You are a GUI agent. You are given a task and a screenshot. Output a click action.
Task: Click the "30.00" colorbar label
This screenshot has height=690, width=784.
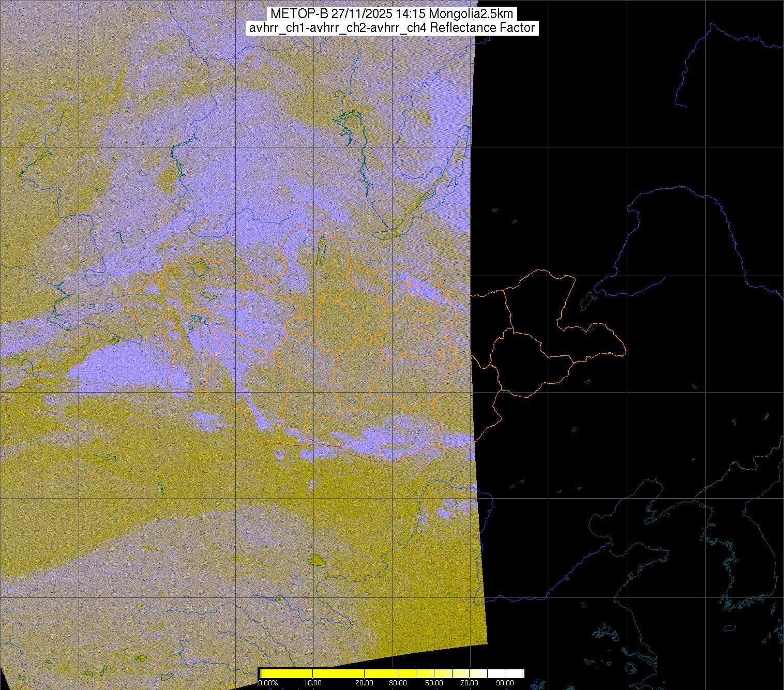click(x=397, y=683)
